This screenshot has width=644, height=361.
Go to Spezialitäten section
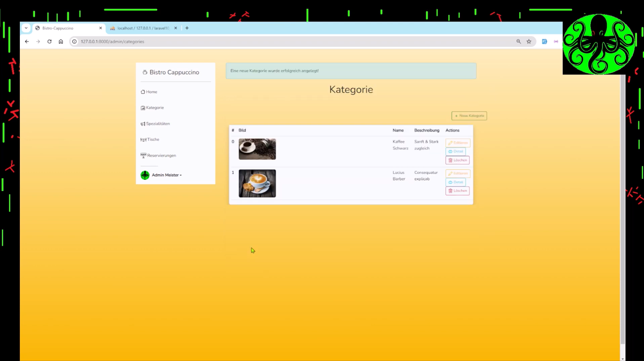point(155,124)
